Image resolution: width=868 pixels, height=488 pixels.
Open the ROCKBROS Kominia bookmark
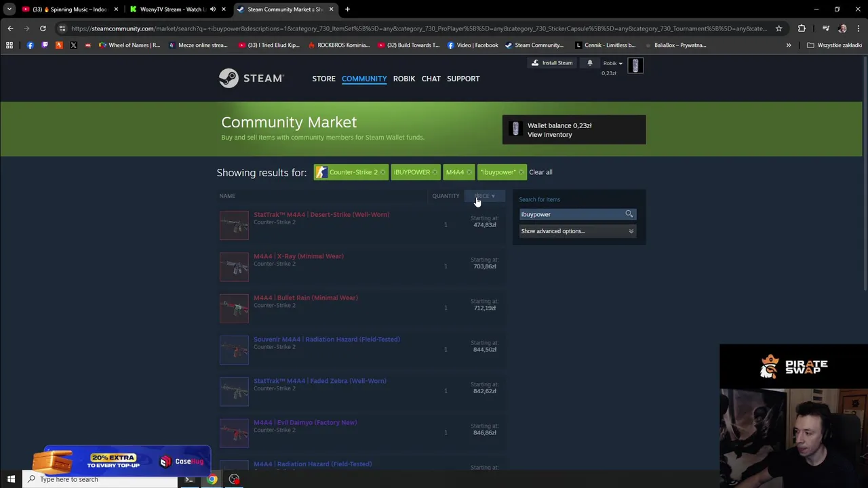(338, 45)
